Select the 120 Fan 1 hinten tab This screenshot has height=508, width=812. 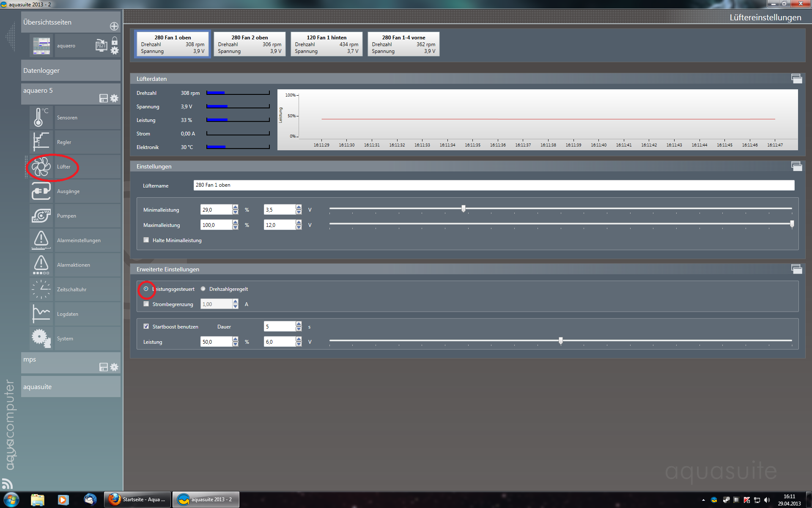[326, 44]
